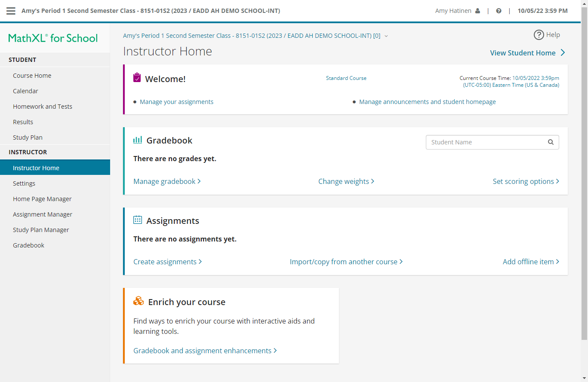Viewport: 588px width, 382px height.
Task: Expand the course name dropdown in the breadcrumb
Action: [x=386, y=36]
